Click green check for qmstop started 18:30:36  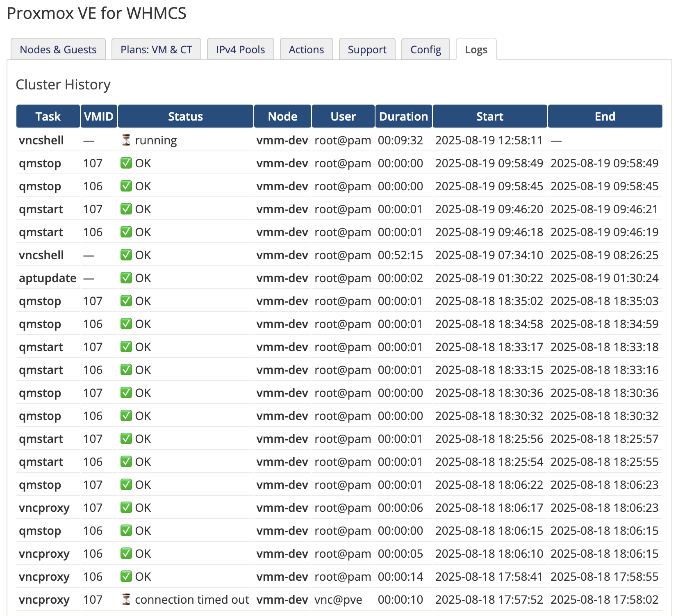pos(126,393)
